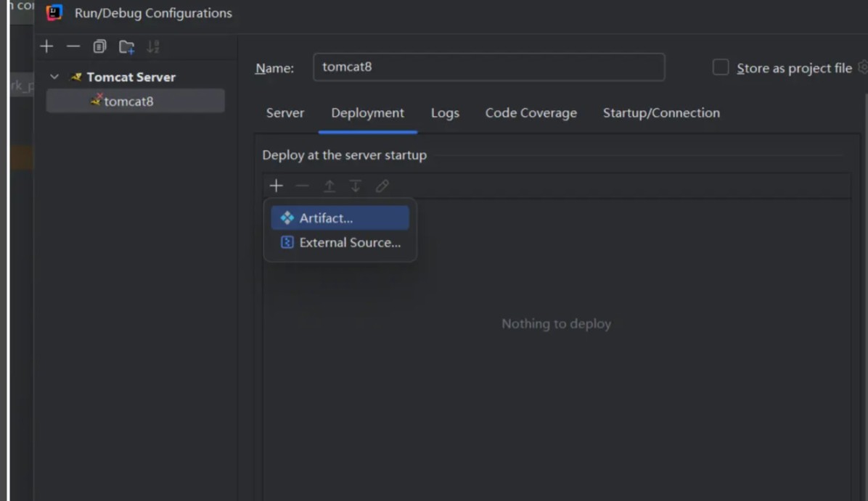
Task: Remove the selected run configuration
Action: [x=73, y=46]
